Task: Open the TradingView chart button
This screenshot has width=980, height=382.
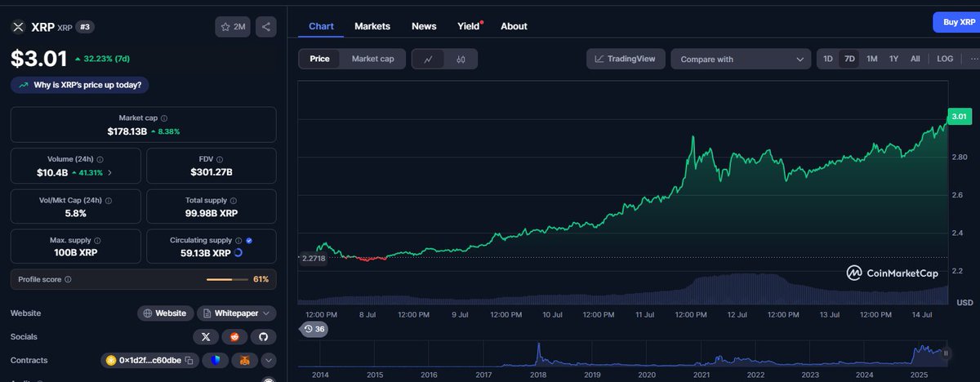Action: tap(625, 59)
